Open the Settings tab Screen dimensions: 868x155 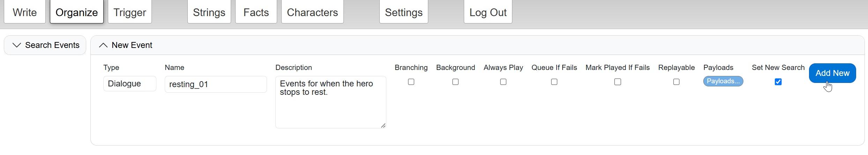(404, 12)
